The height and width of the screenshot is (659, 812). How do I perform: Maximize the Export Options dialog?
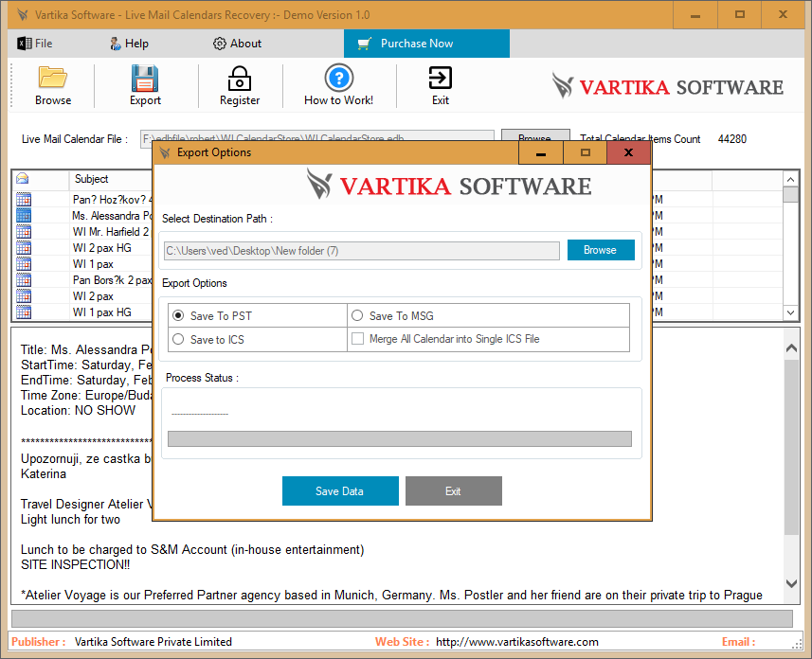pos(586,152)
